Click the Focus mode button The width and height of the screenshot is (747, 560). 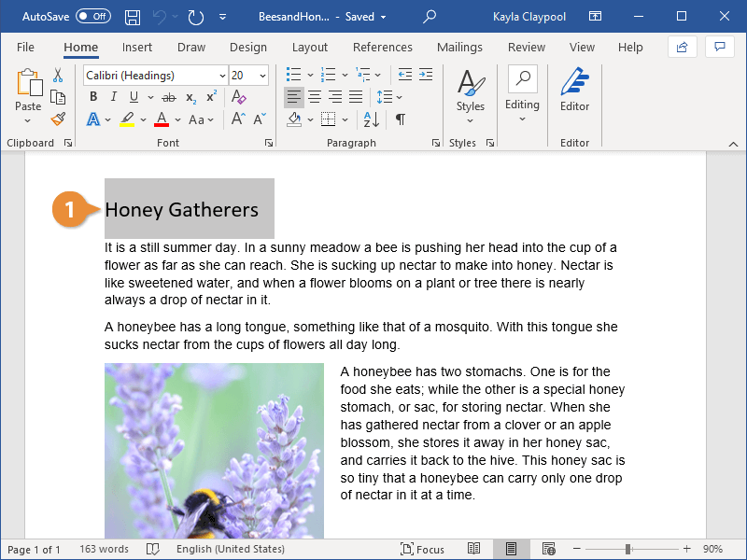pos(422,549)
